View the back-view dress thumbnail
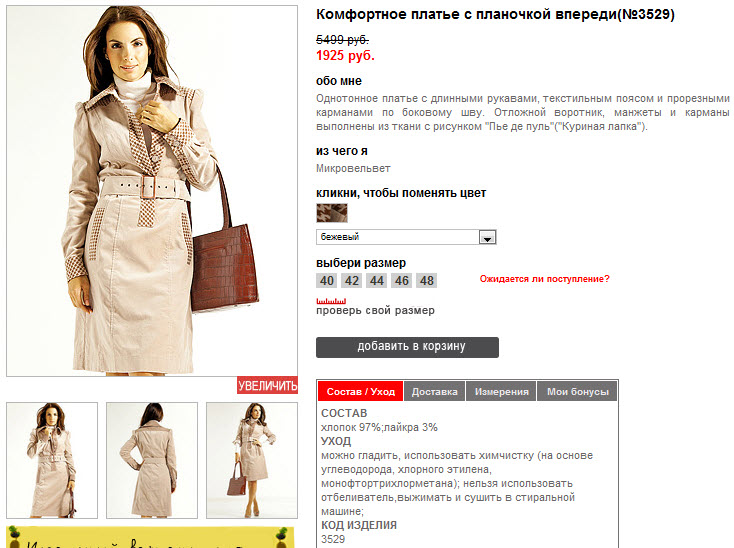 coord(152,460)
